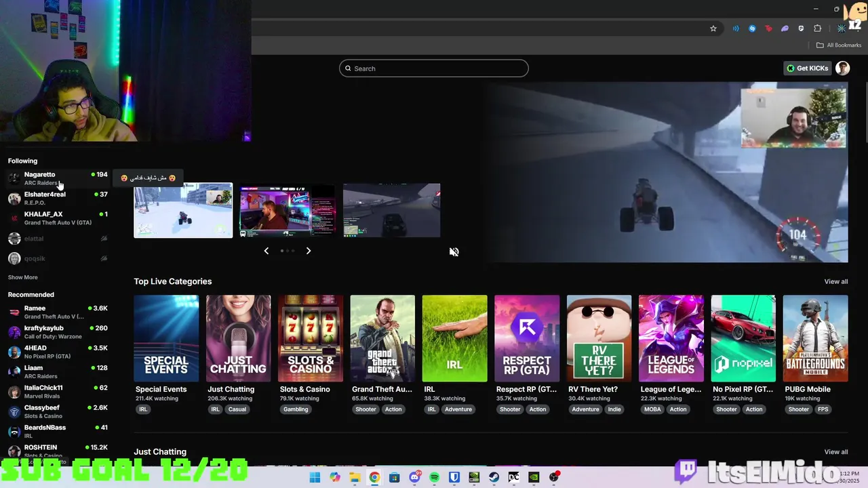Image resolution: width=868 pixels, height=488 pixels.
Task: Open followed channel KHALAF_AX
Action: [58, 218]
